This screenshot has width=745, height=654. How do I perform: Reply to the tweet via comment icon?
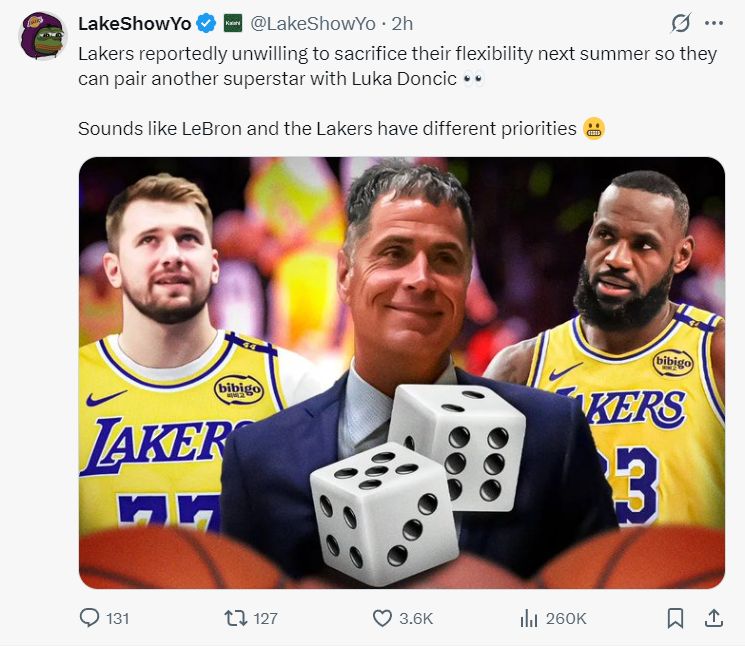(x=90, y=618)
